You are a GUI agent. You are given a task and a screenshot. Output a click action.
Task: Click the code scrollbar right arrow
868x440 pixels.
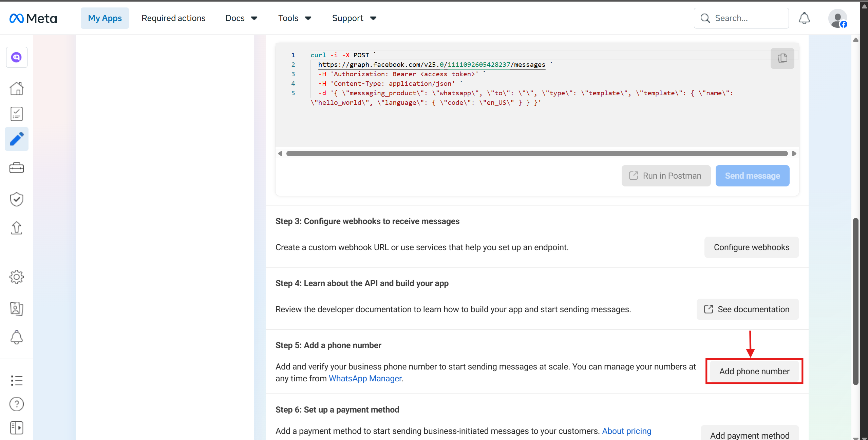(794, 154)
